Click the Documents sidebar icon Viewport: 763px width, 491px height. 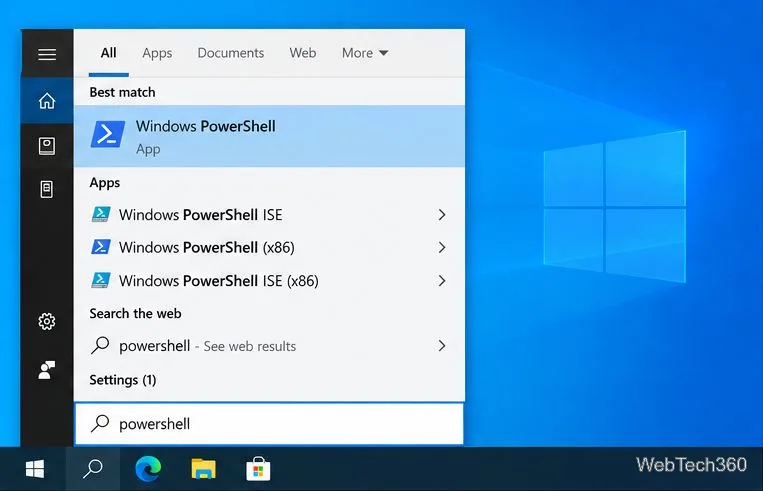[47, 189]
